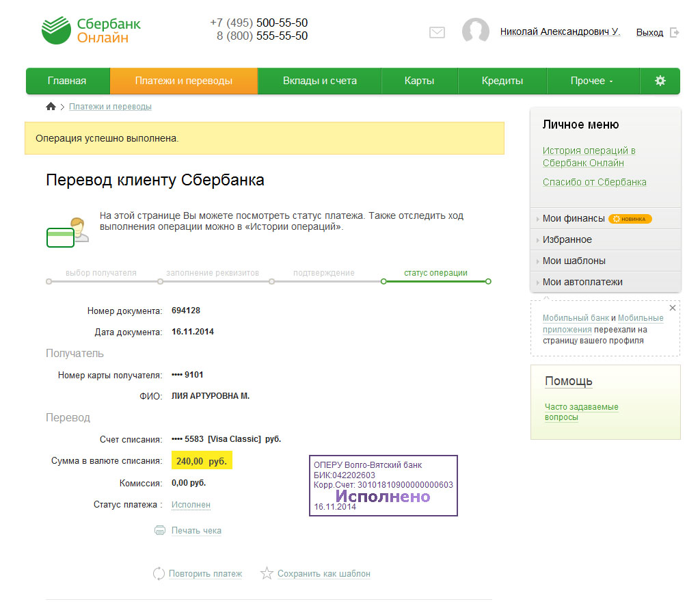
Task: Click the Исполнено bank stamp
Action: (383, 486)
